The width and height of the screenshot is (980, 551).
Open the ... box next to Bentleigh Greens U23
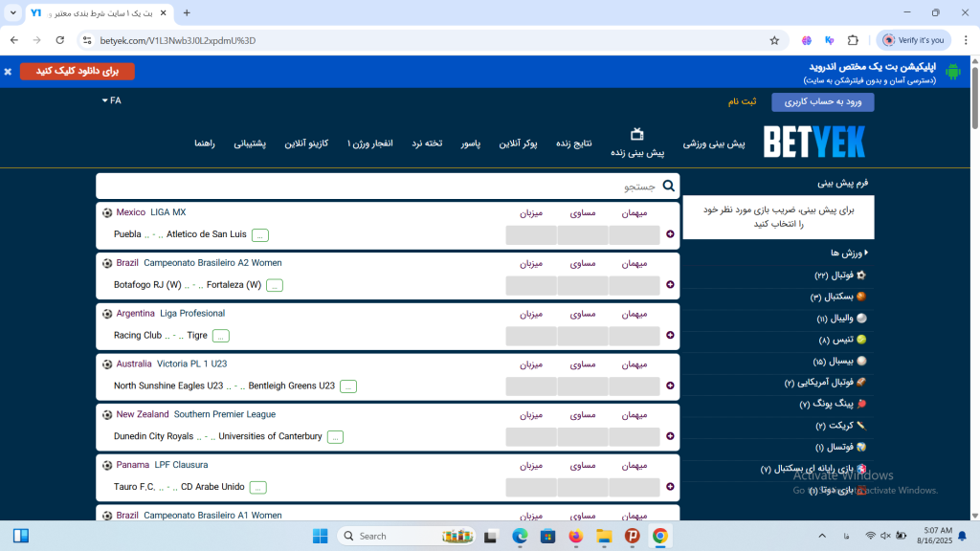coord(348,386)
